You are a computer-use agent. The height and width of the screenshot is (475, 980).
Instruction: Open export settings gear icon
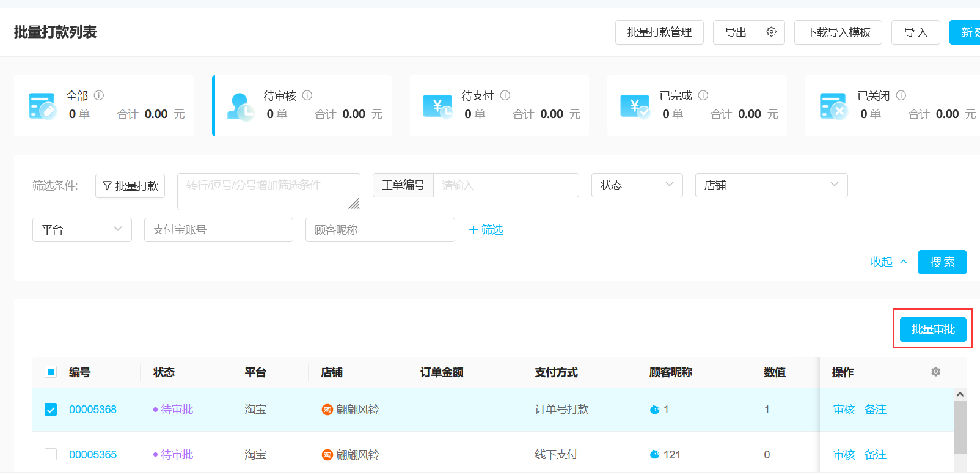772,32
